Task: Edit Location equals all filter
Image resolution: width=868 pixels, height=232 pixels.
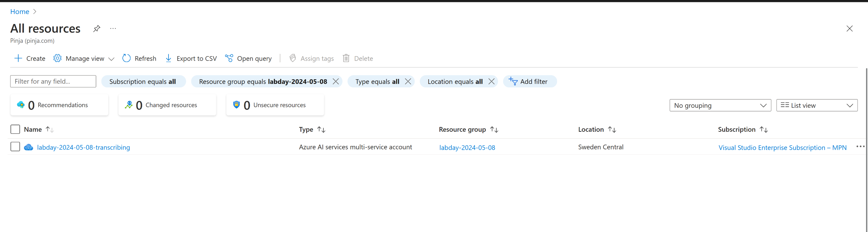Action: pyautogui.click(x=455, y=81)
